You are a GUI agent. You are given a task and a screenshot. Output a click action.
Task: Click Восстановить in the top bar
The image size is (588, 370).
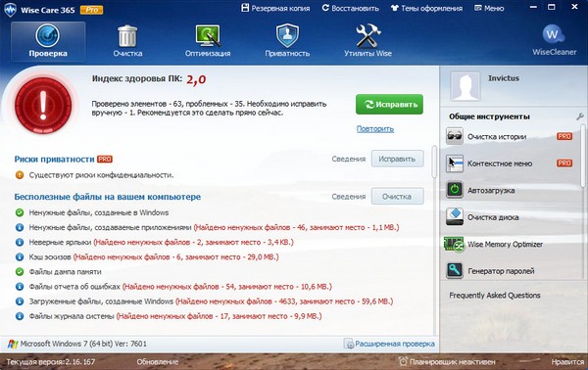[x=350, y=8]
